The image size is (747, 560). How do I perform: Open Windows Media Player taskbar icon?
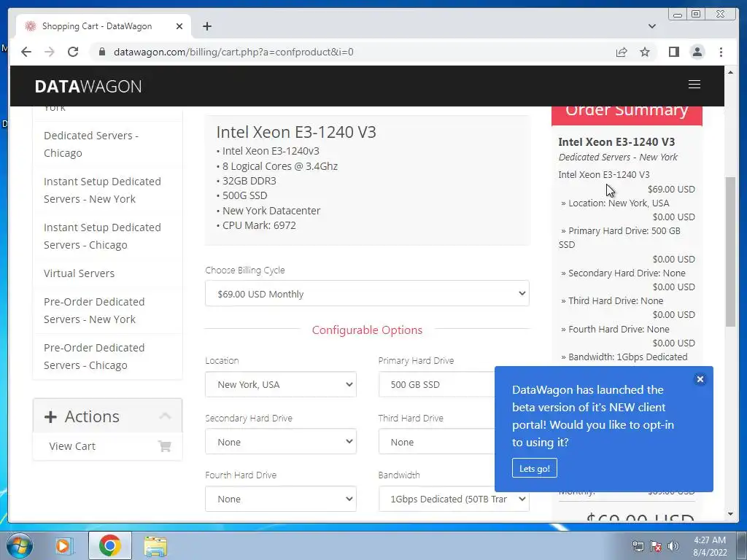[x=63, y=545]
